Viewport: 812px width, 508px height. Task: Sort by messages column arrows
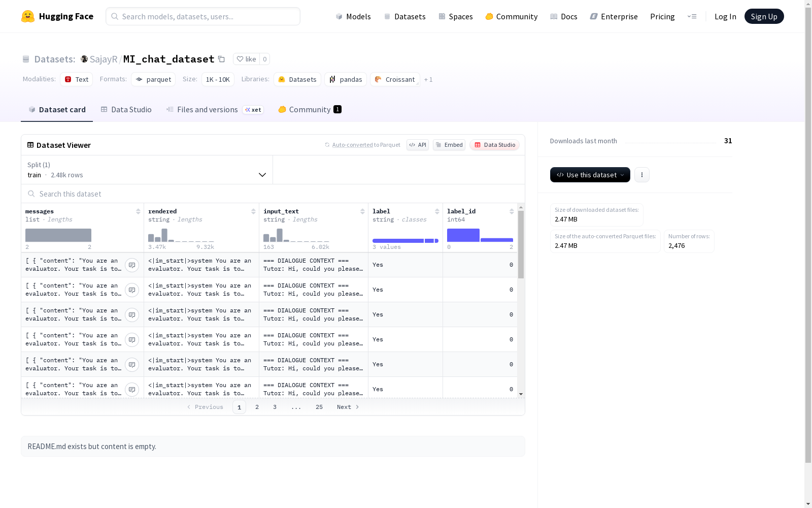point(138,211)
